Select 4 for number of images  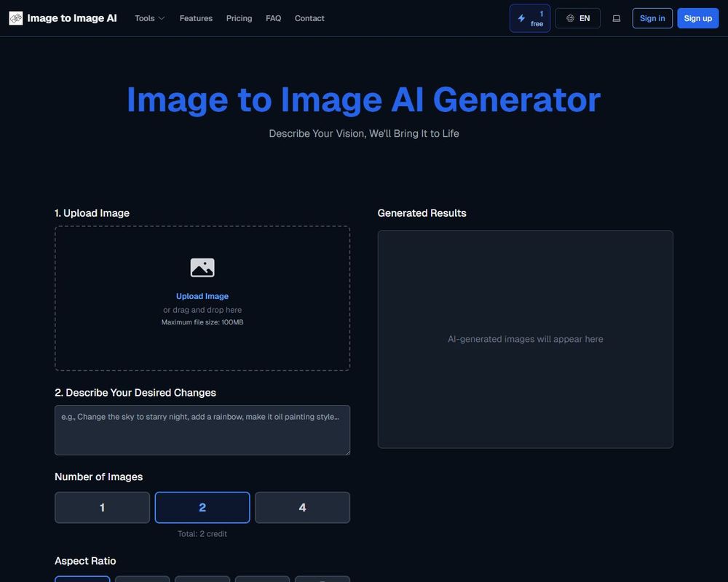coord(302,507)
